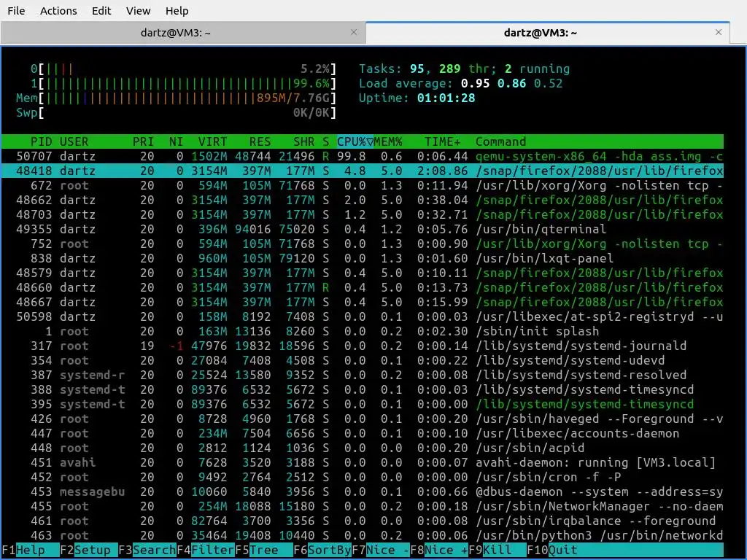Open F6 SortBy menu

click(x=322, y=550)
